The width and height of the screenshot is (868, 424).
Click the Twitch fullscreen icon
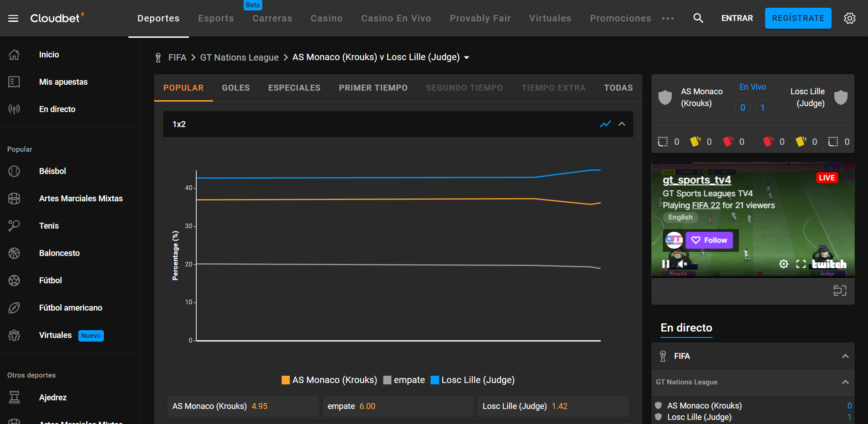coord(801,264)
